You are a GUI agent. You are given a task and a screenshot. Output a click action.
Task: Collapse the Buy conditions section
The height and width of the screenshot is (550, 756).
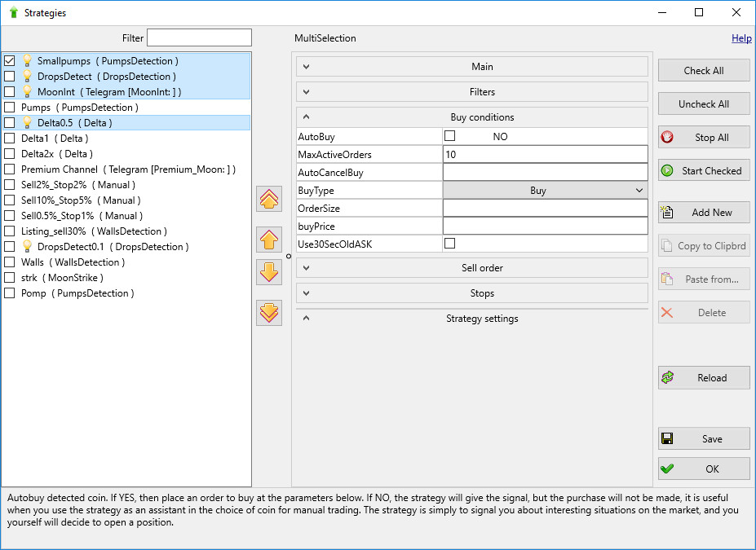coord(472,117)
